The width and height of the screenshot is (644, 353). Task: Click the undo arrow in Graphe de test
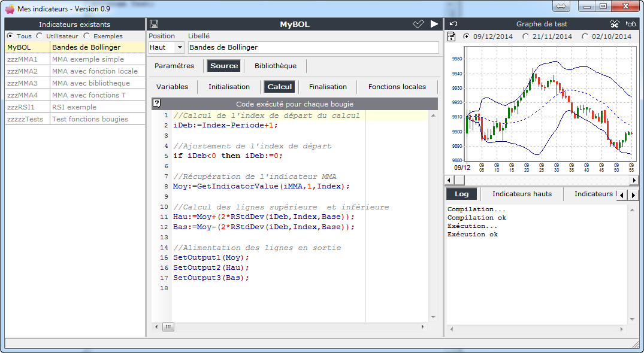tap(453, 24)
